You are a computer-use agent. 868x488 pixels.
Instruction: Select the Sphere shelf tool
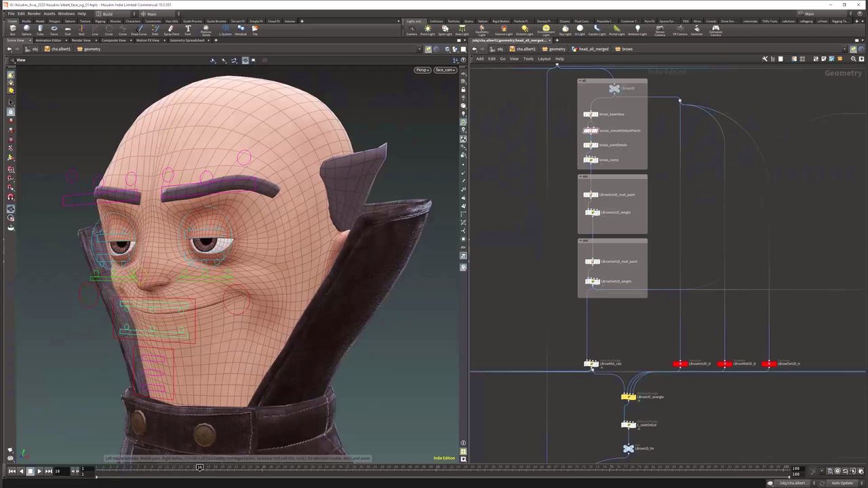[26, 30]
